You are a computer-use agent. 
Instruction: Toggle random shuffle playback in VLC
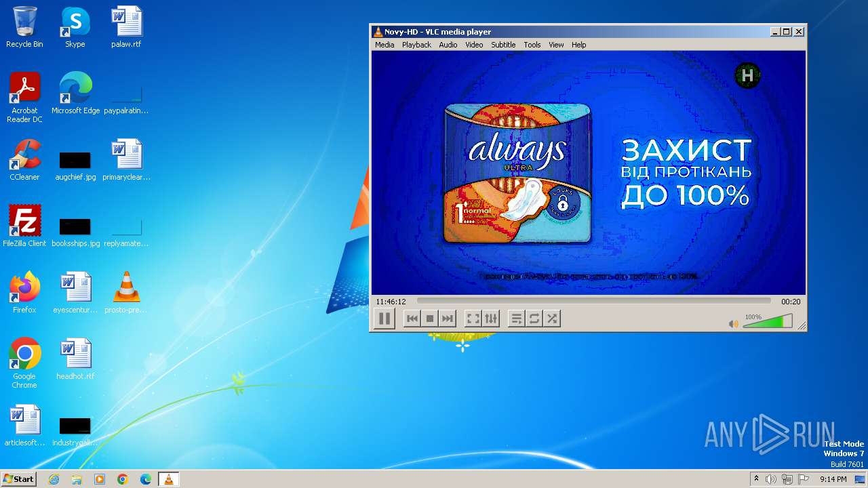(552, 319)
